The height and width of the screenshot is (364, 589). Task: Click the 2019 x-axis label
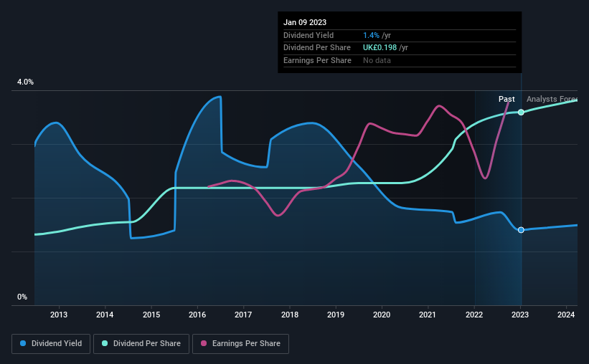click(x=336, y=315)
